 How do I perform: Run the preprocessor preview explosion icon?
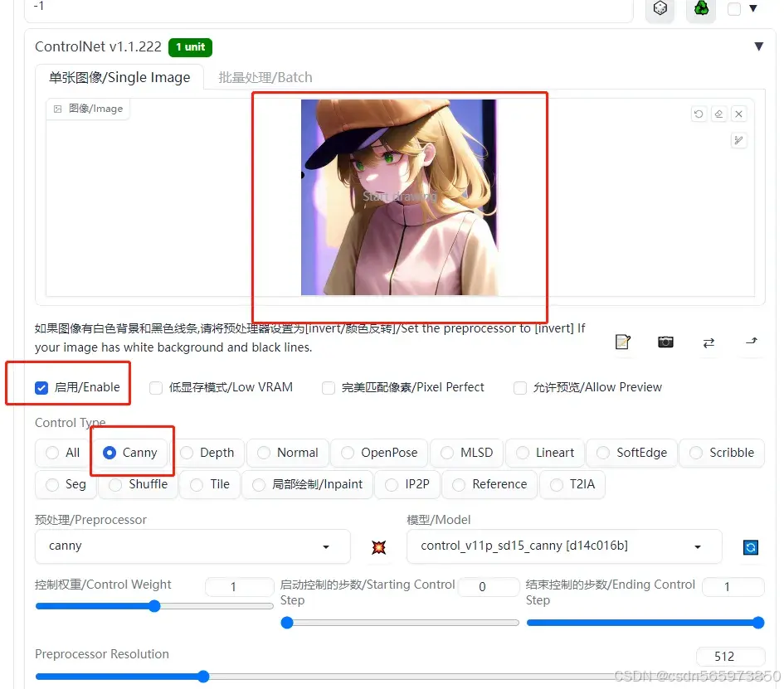coord(379,546)
